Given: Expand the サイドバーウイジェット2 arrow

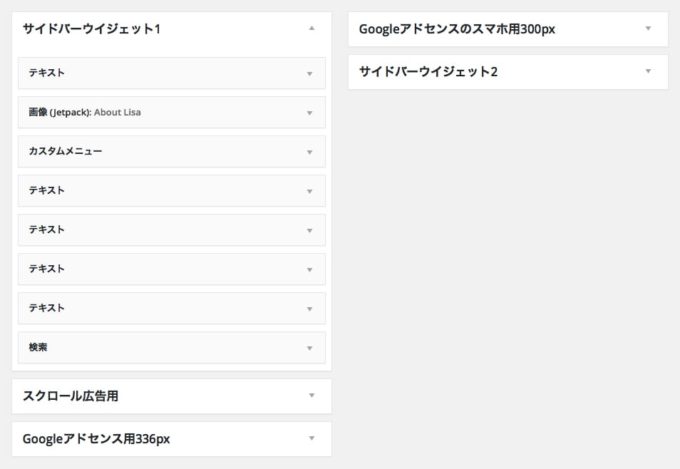Looking at the screenshot, I should tap(648, 71).
